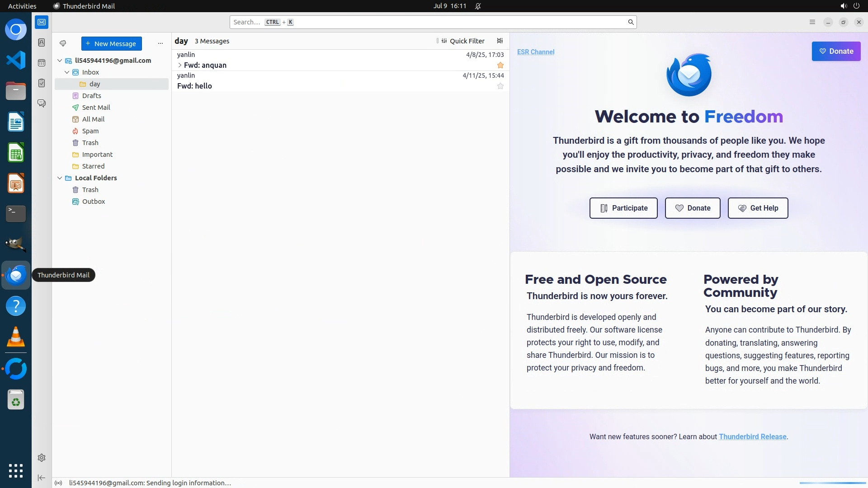Unstar the Fwd: anquan message
This screenshot has width=868, height=488.
point(500,65)
